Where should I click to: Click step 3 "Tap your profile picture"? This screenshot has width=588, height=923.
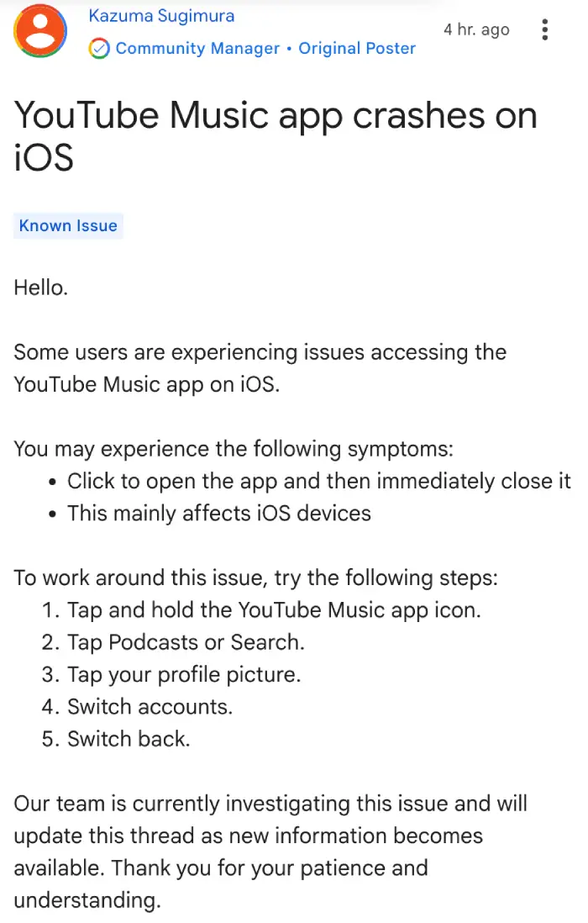click(x=183, y=674)
